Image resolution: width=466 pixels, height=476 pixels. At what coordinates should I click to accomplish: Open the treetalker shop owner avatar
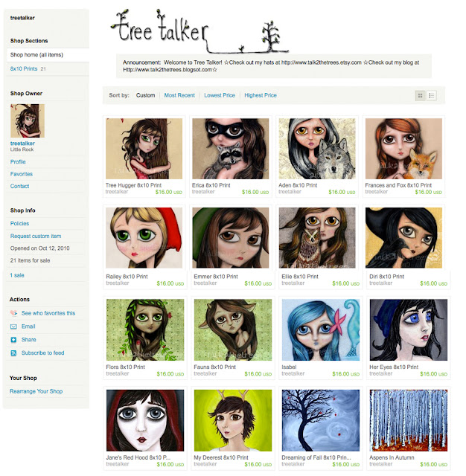[28, 120]
